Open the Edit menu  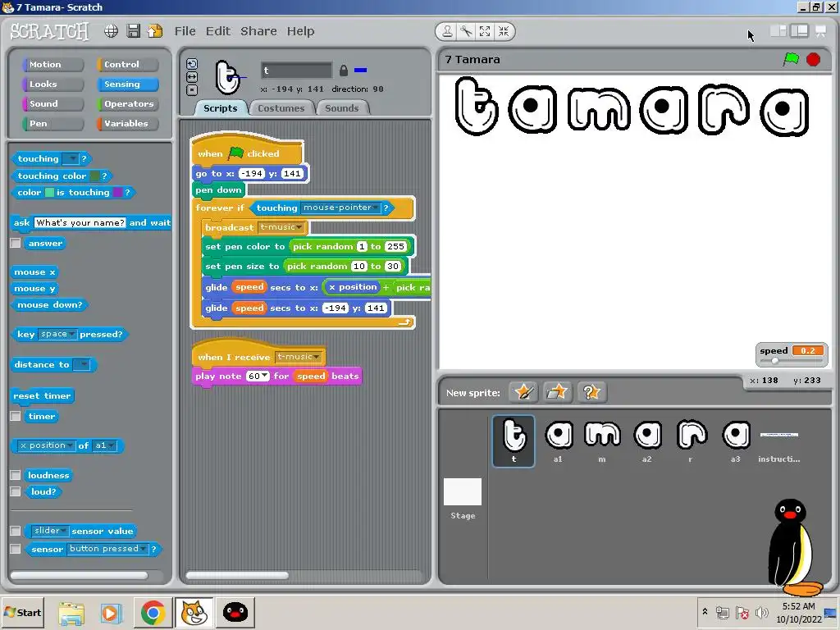(x=218, y=31)
